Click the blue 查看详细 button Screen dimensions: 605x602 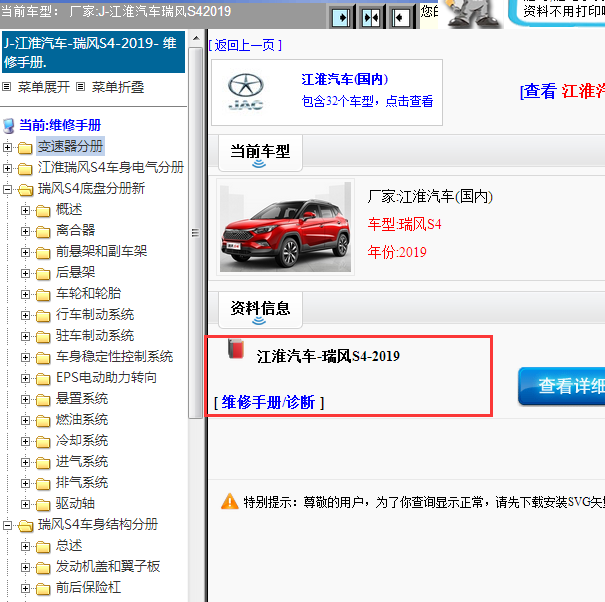(x=562, y=386)
